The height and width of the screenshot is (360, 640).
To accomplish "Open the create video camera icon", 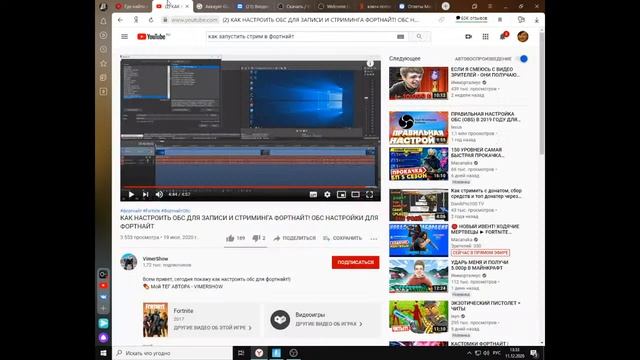I will click(x=468, y=37).
